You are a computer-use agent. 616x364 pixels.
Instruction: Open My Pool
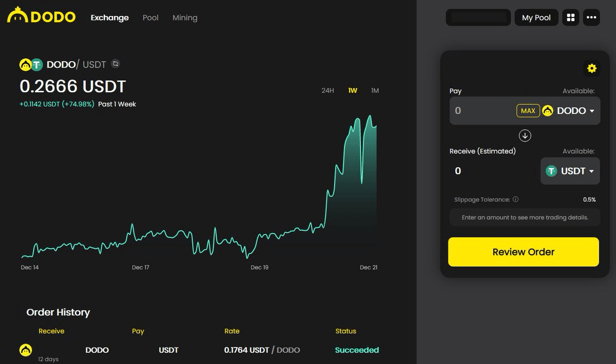tap(536, 17)
